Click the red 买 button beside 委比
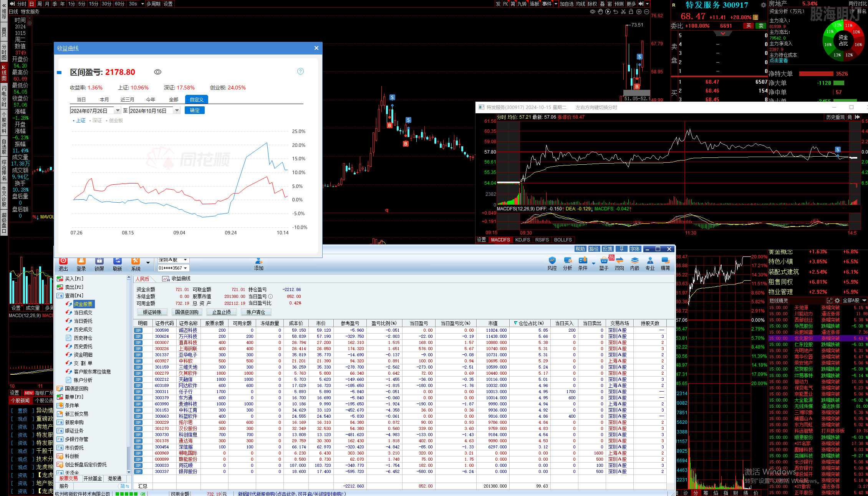 pos(749,26)
